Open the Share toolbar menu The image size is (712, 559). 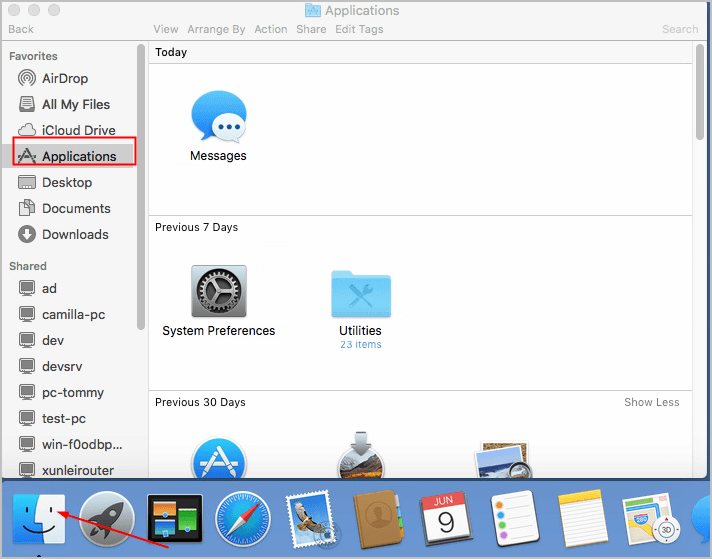pyautogui.click(x=311, y=29)
